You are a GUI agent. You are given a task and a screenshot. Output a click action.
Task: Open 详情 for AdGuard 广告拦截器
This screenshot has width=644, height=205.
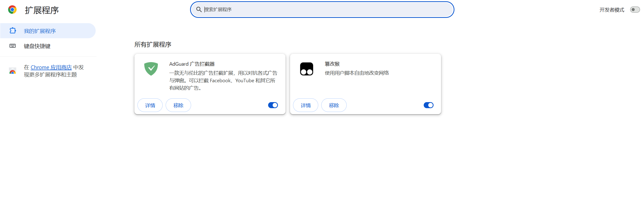150,105
